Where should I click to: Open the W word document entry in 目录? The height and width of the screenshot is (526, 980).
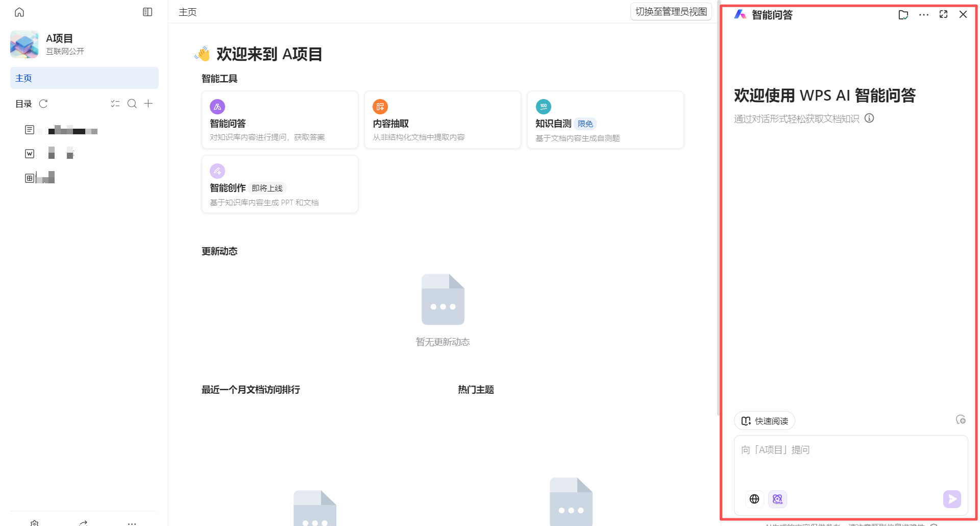(x=50, y=153)
